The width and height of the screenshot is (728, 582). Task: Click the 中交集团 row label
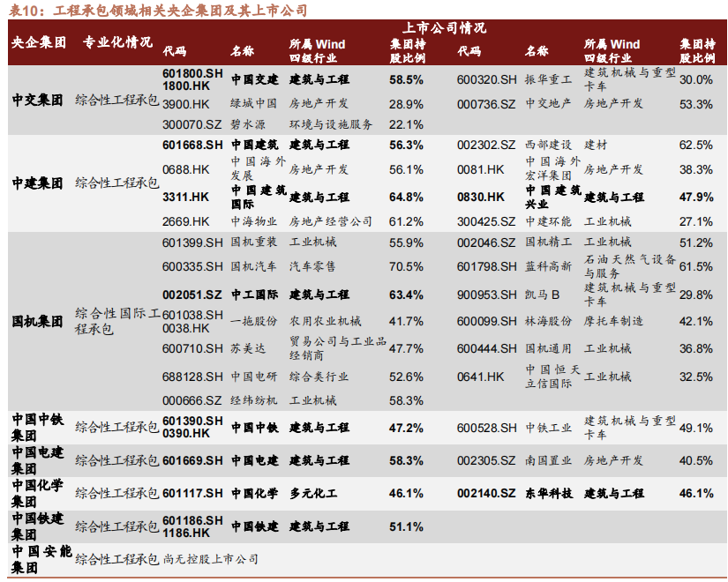click(37, 100)
